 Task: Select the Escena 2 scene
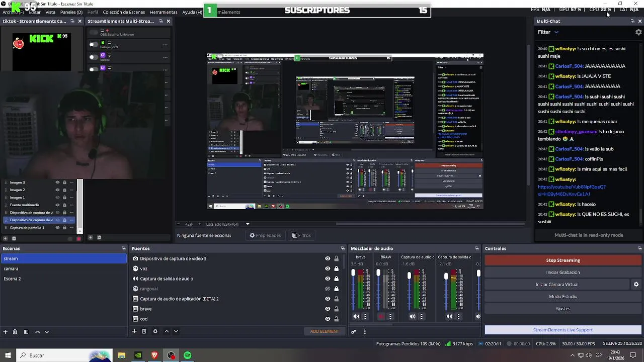click(63, 279)
